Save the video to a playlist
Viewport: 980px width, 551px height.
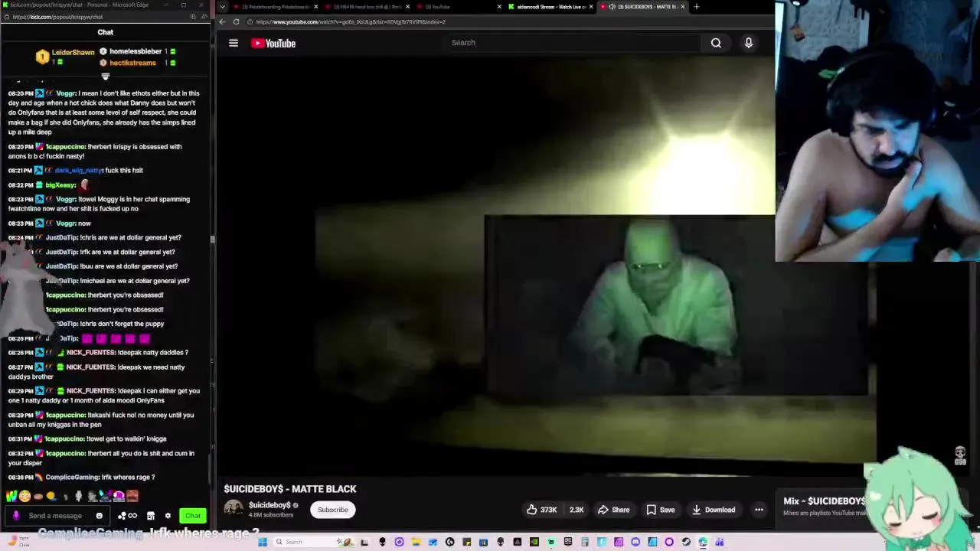click(x=661, y=510)
